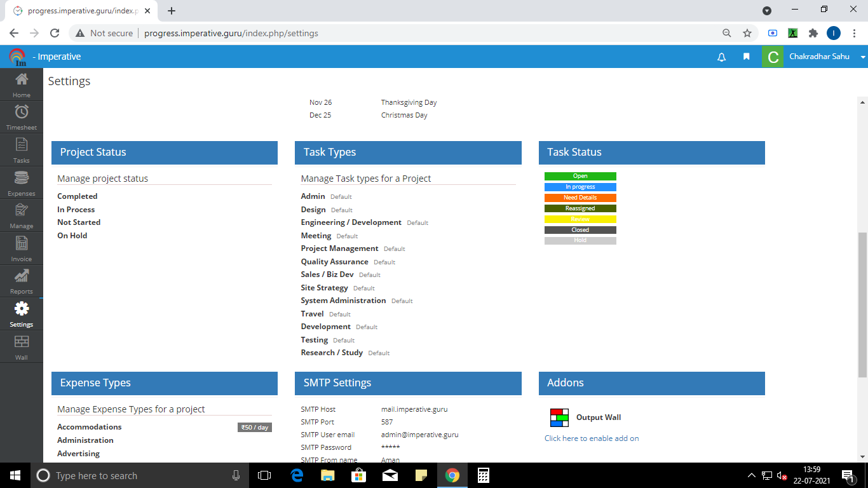
Task: Open Chrome's tab search dropdown button
Action: 767,11
